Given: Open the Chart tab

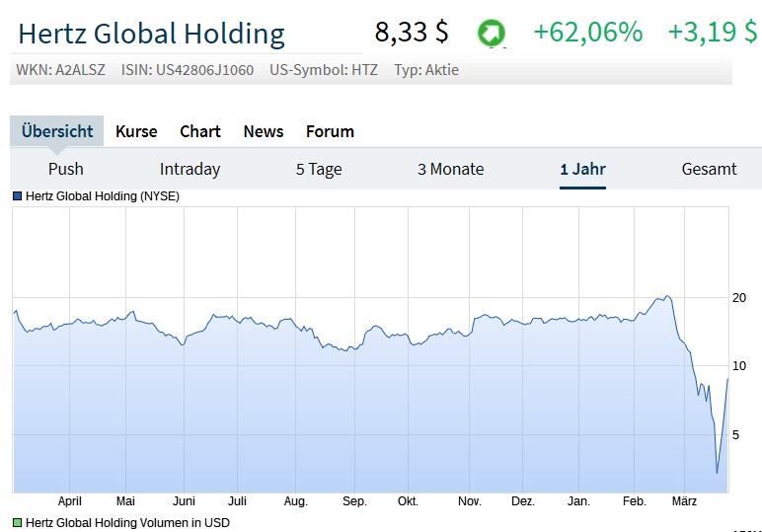Looking at the screenshot, I should tap(200, 131).
